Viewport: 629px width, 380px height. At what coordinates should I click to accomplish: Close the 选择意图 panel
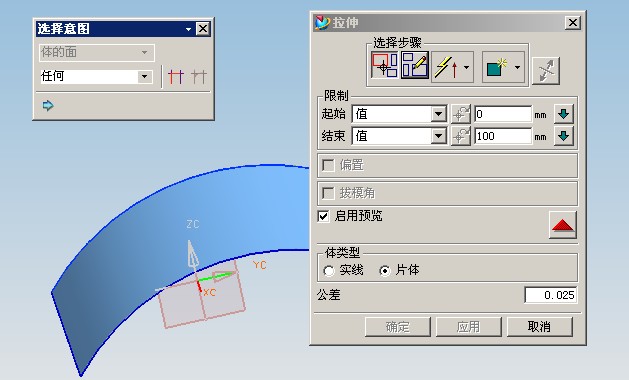(x=203, y=29)
